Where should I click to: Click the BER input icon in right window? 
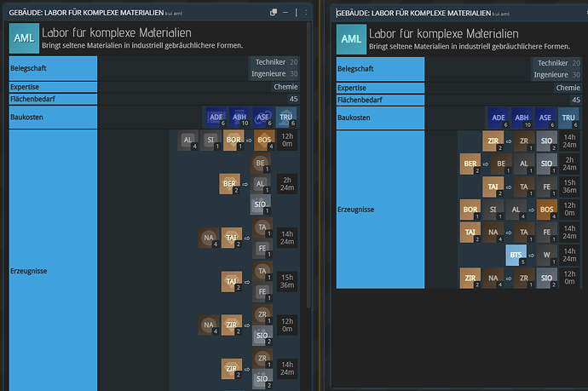coord(470,164)
